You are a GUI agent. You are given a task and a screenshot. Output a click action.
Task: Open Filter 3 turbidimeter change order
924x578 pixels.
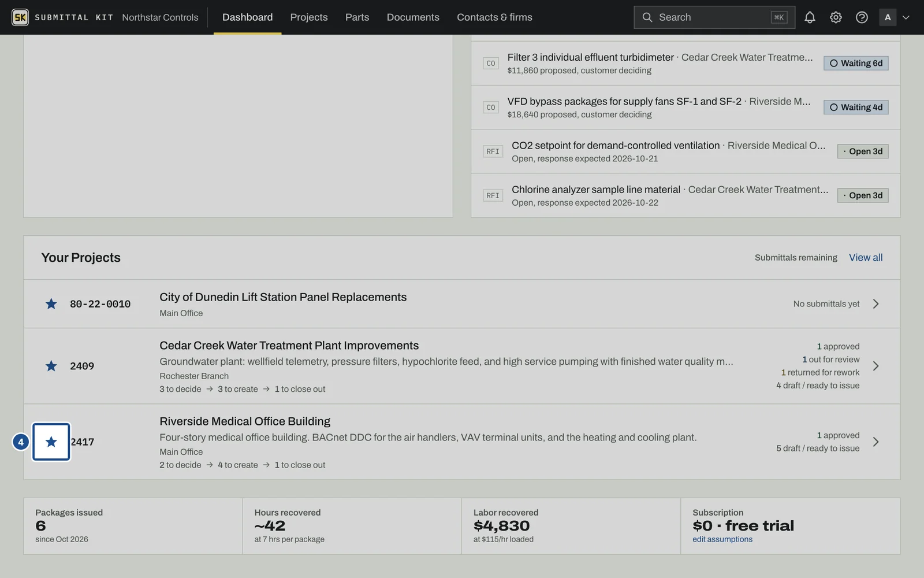tap(685, 64)
